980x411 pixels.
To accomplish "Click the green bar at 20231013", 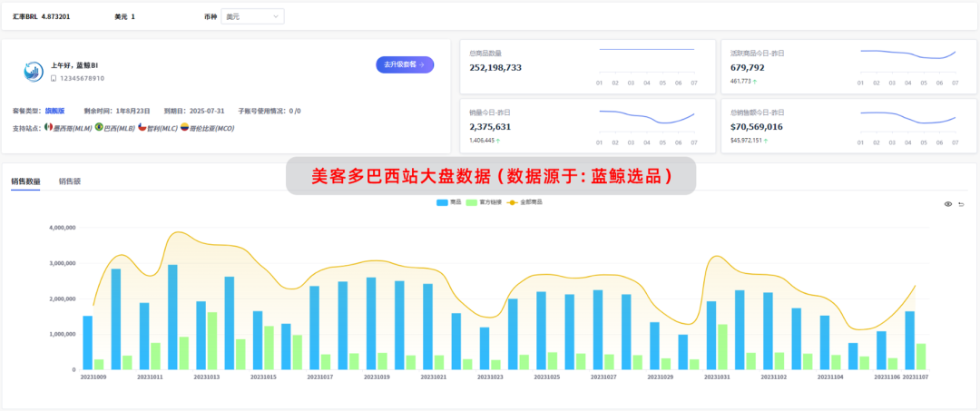I will (x=211, y=341).
